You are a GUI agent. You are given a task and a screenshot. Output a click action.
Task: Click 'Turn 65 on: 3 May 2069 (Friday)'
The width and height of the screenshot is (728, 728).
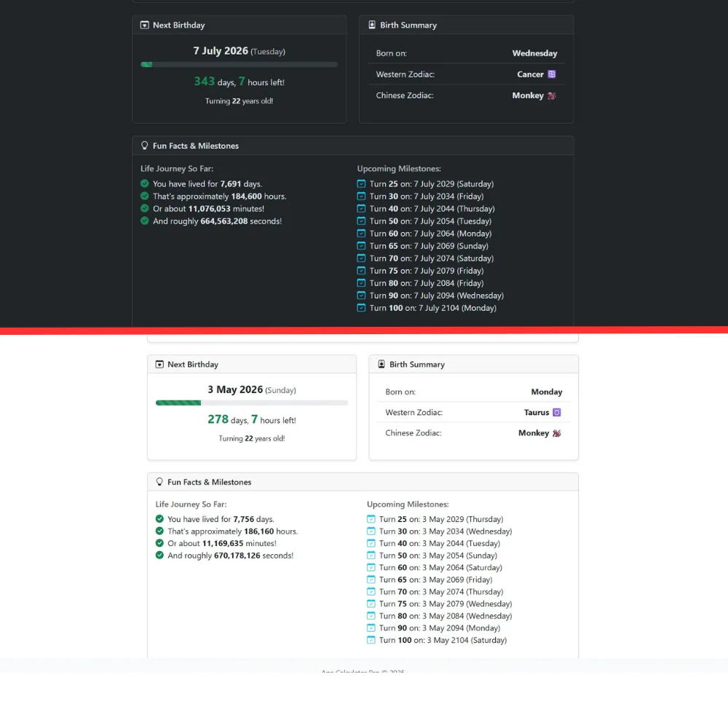(x=435, y=579)
